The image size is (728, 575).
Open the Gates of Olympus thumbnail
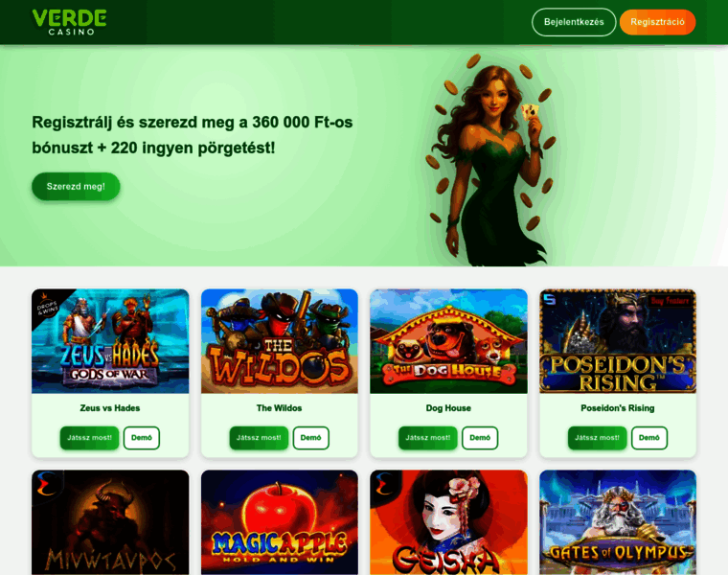[x=618, y=522]
